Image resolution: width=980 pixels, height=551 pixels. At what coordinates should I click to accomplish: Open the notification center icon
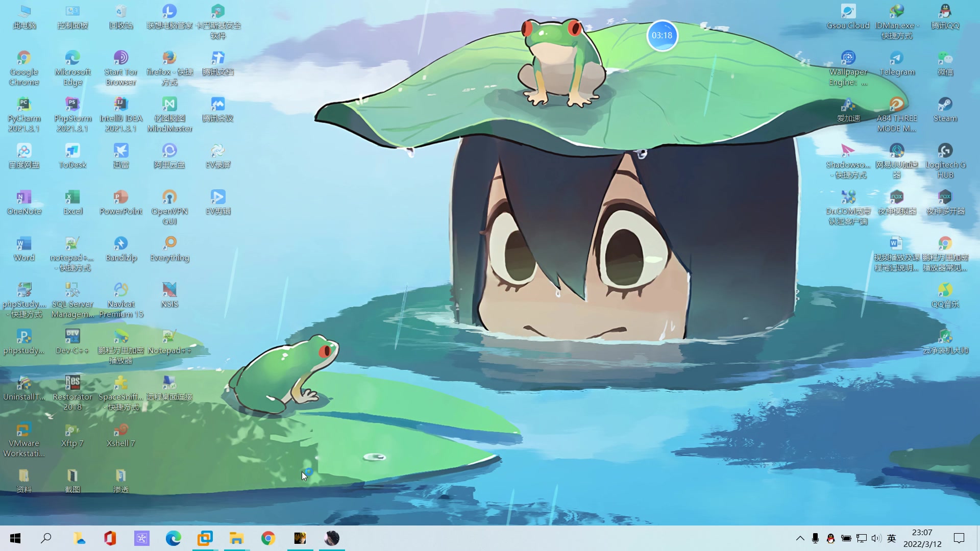click(x=959, y=538)
